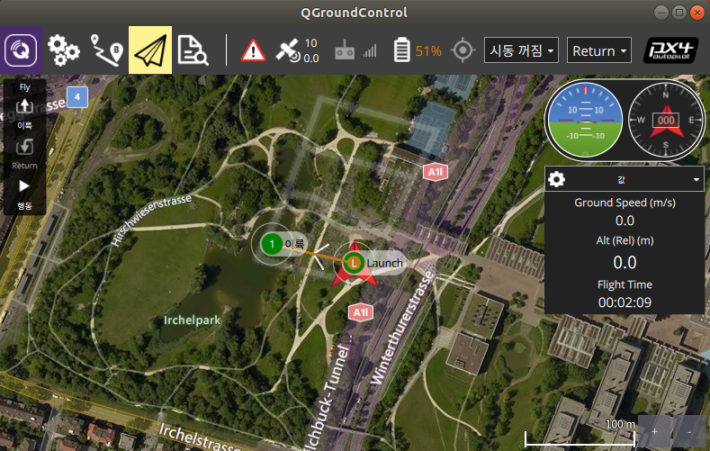Minimize the QGroundControl window
Screen dimensions: 710x451
click(661, 12)
